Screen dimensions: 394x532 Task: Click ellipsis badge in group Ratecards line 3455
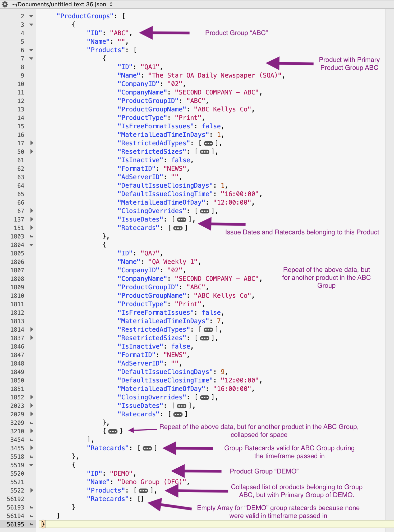click(x=147, y=448)
